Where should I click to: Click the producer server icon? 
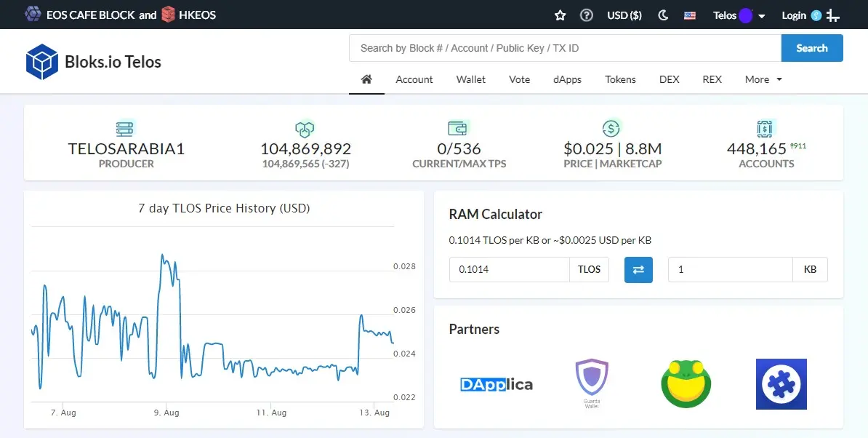126,129
